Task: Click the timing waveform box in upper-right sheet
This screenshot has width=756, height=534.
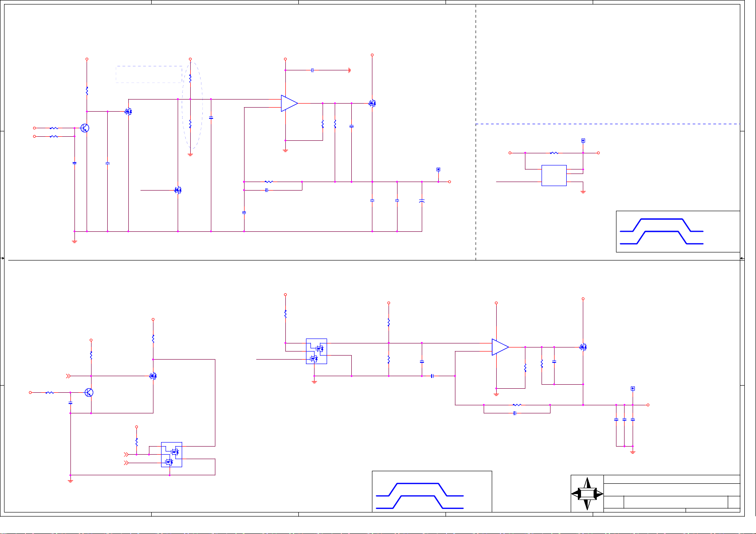Action: (678, 231)
